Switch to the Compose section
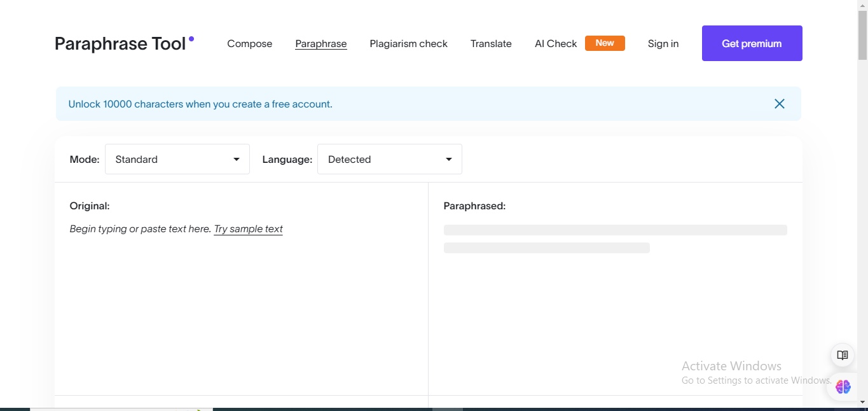 click(249, 43)
